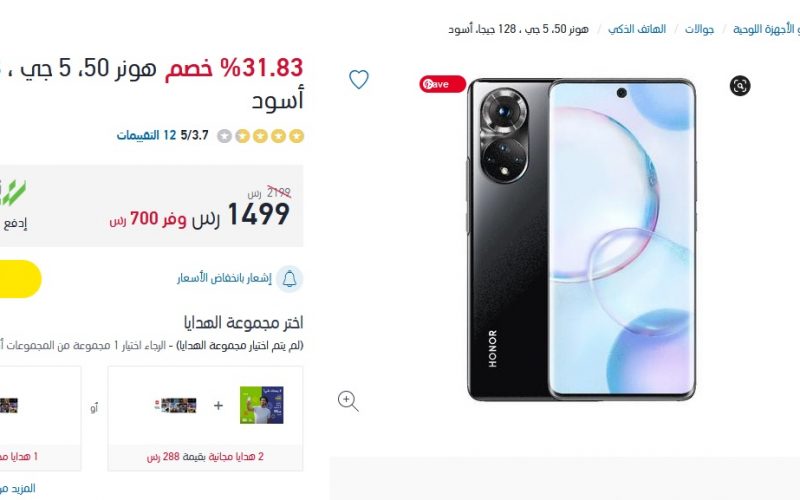This screenshot has width=800, height=500.
Task: Click the grey fifth rating star
Action: pyautogui.click(x=224, y=136)
